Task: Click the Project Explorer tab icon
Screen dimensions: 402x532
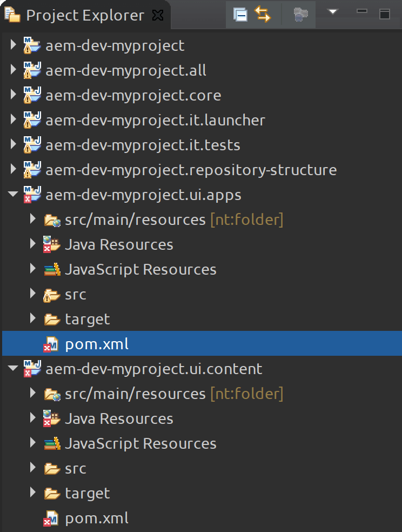Action: click(x=12, y=15)
